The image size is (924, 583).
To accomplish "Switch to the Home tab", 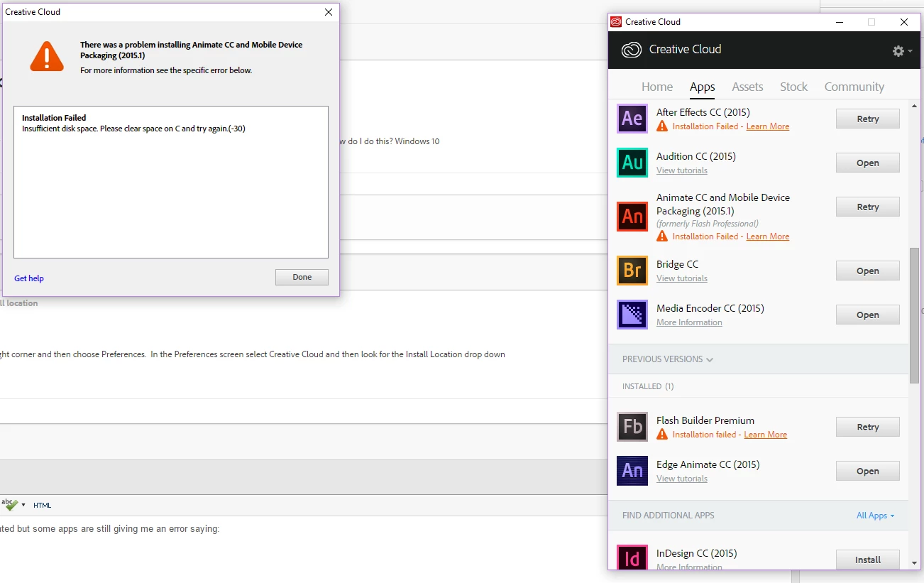I will 657,87.
